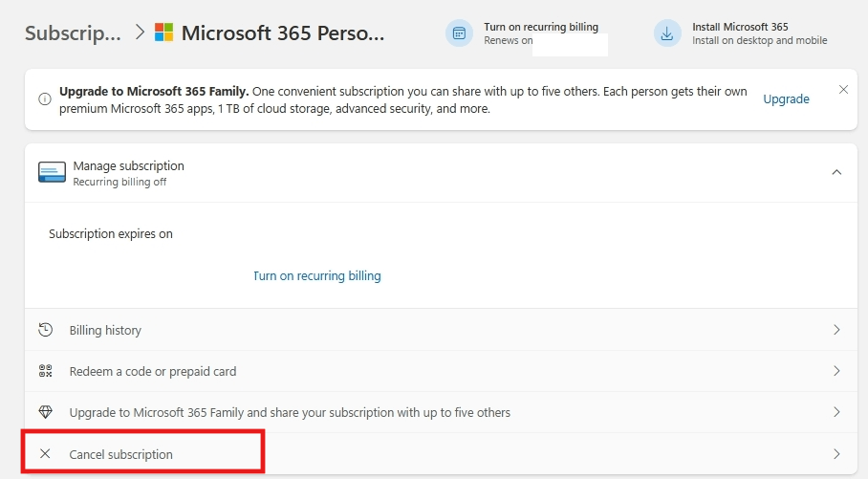Open Redeem a code or prepaid card
Image resolution: width=868 pixels, height=479 pixels.
pyautogui.click(x=441, y=371)
